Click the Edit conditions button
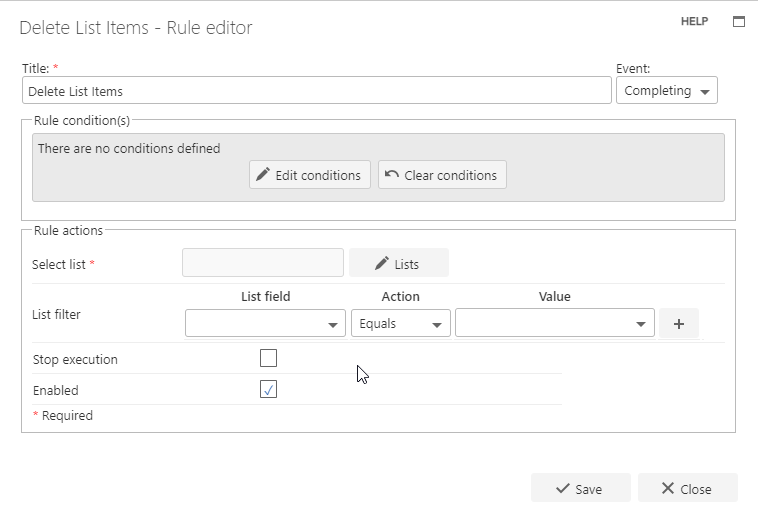758x527 pixels. click(310, 175)
